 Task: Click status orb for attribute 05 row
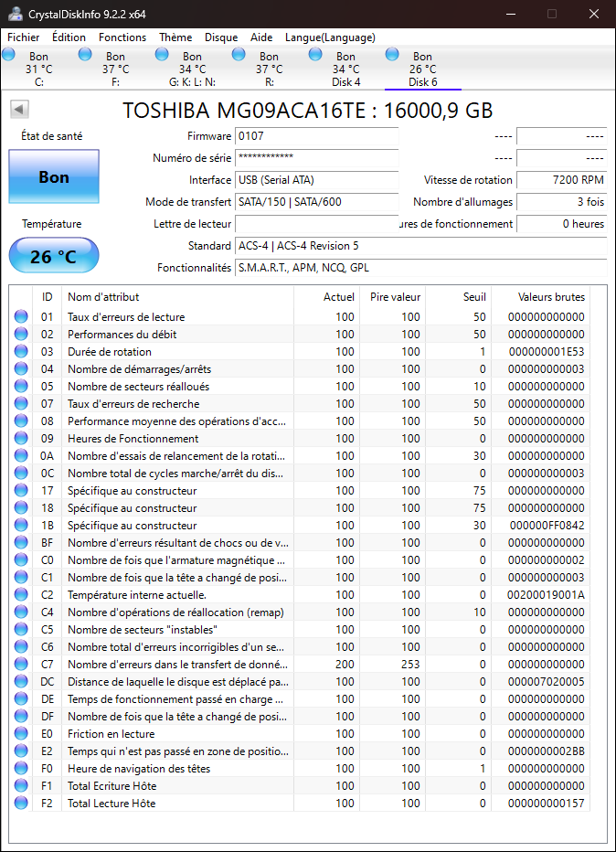point(21,387)
